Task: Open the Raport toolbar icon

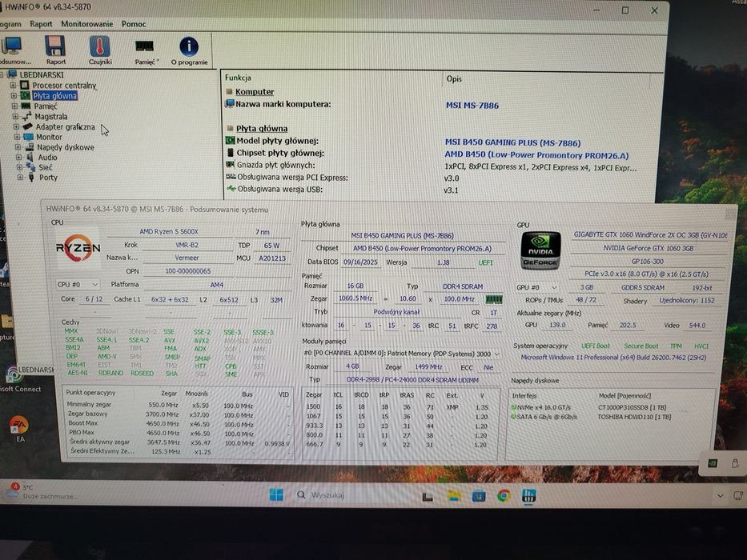Action: point(55,50)
